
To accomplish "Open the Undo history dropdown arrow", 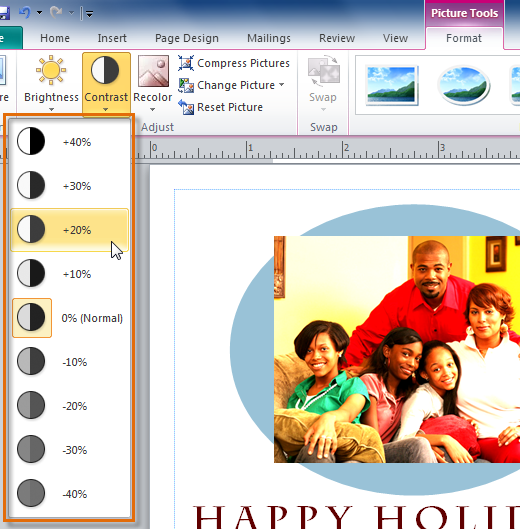I will click(x=39, y=13).
